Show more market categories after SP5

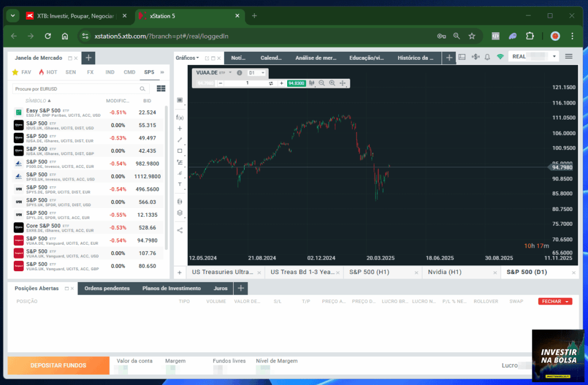point(163,72)
